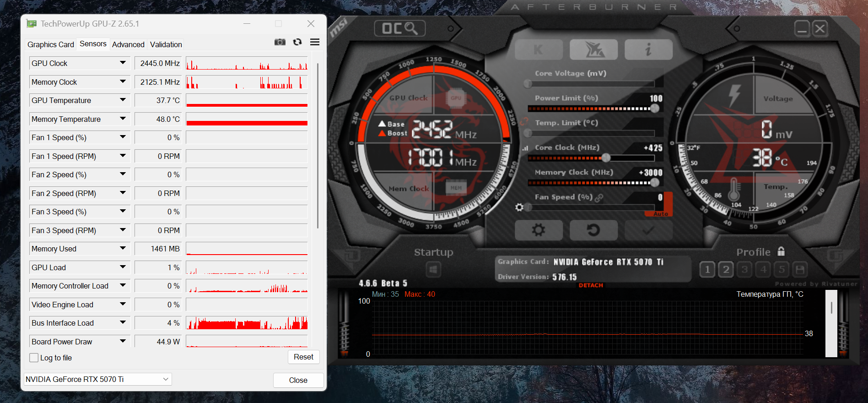Toggle Afterburner Startup with the Windows icon
The width and height of the screenshot is (868, 403).
433,270
